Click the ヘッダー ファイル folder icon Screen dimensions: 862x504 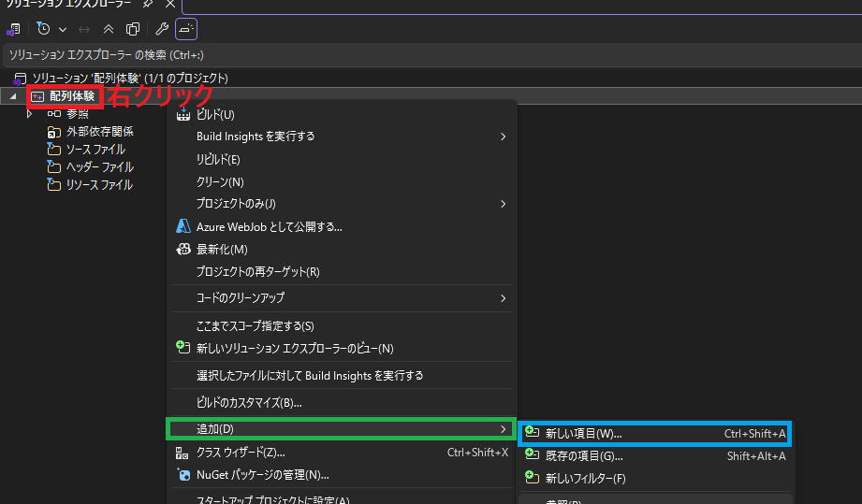click(x=53, y=167)
